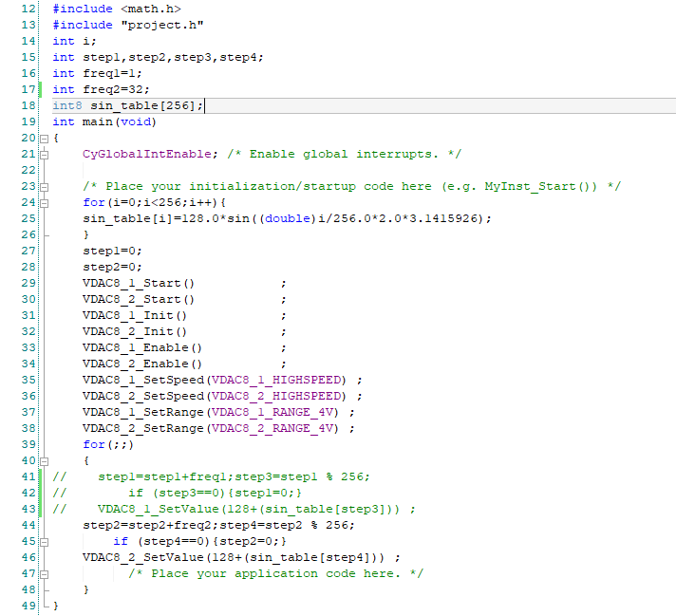This screenshot has width=676, height=616.
Task: Collapse the infinite loop fold at line 40
Action: point(44,461)
